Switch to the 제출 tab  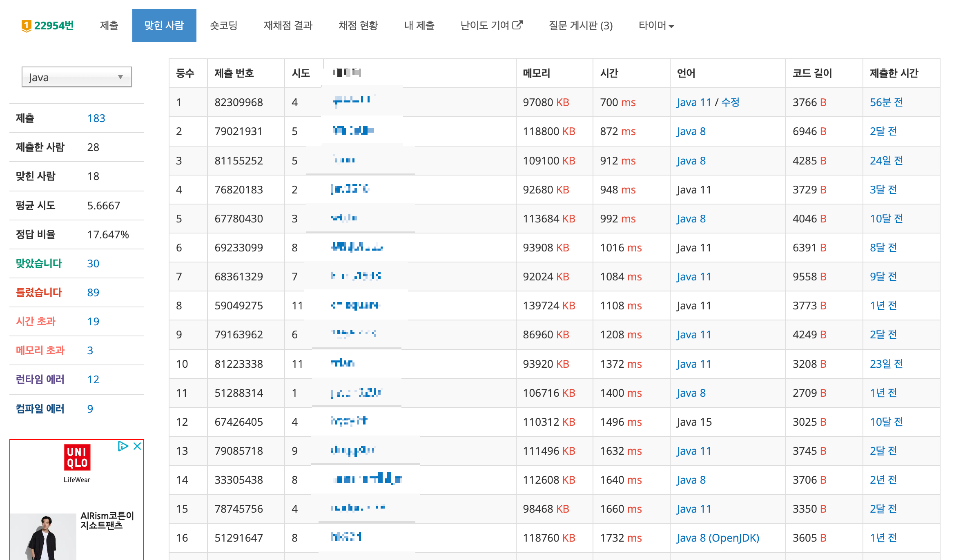(109, 26)
